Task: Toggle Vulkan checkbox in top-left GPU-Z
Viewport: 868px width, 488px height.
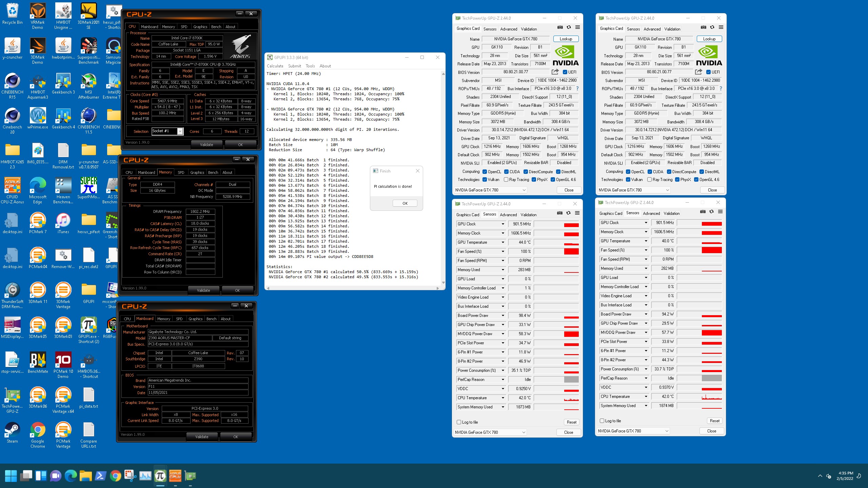Action: [x=485, y=180]
